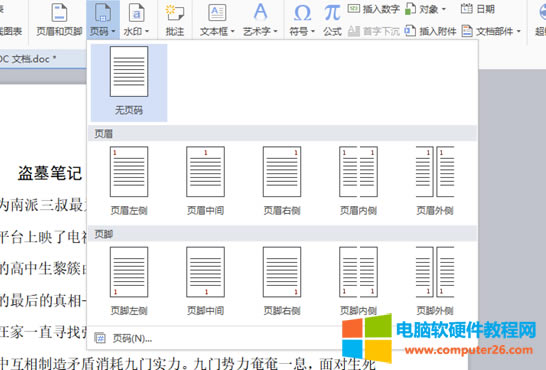The height and width of the screenshot is (370, 546).
Task: Switch to the DOC 文档.doc tab
Action: pos(28,59)
